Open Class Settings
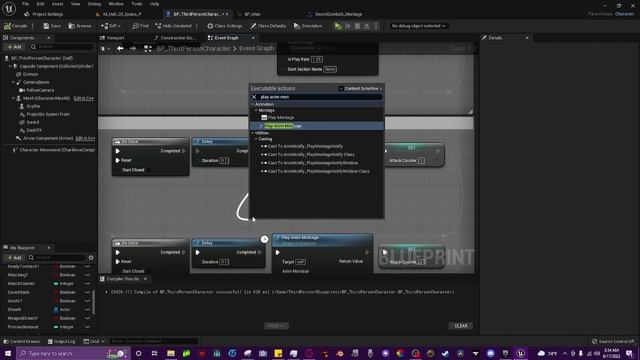This screenshot has height=360, width=640. (224, 26)
